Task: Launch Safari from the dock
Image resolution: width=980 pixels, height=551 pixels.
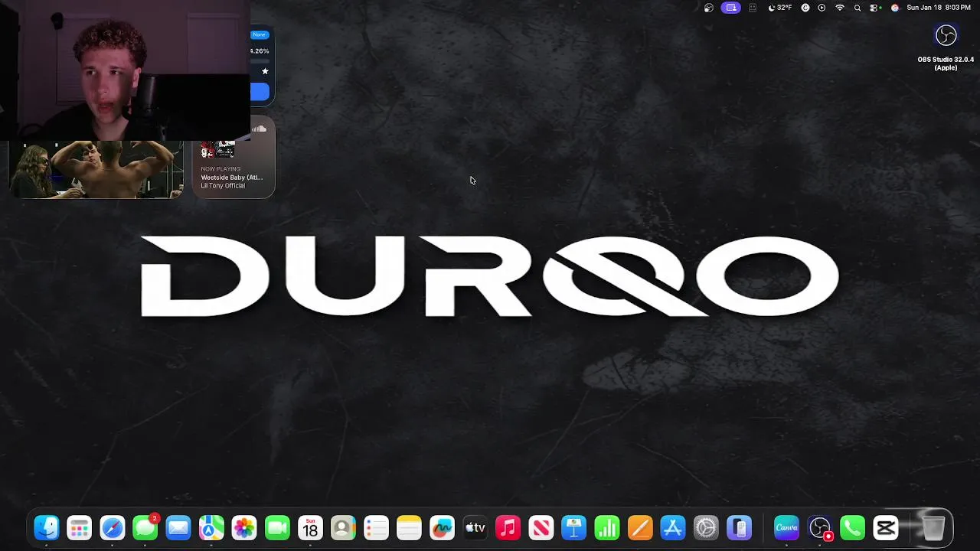Action: [113, 528]
